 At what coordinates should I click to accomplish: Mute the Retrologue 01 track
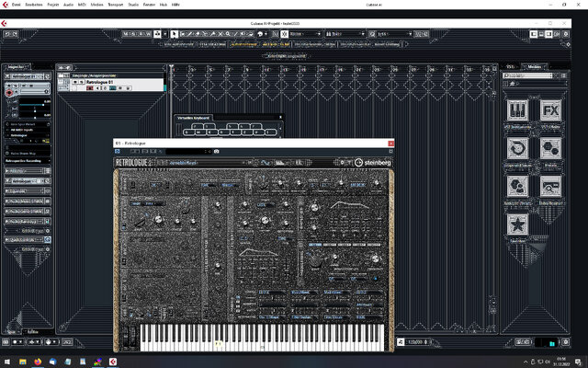click(x=75, y=82)
